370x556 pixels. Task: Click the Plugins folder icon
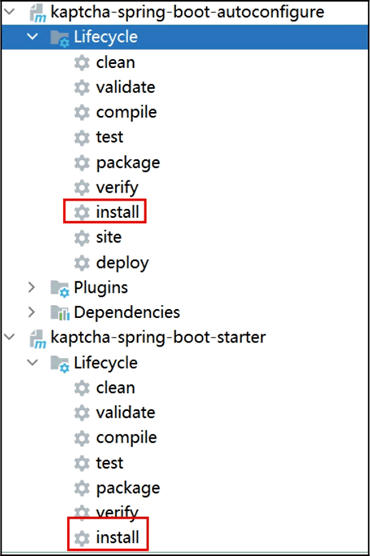60,288
